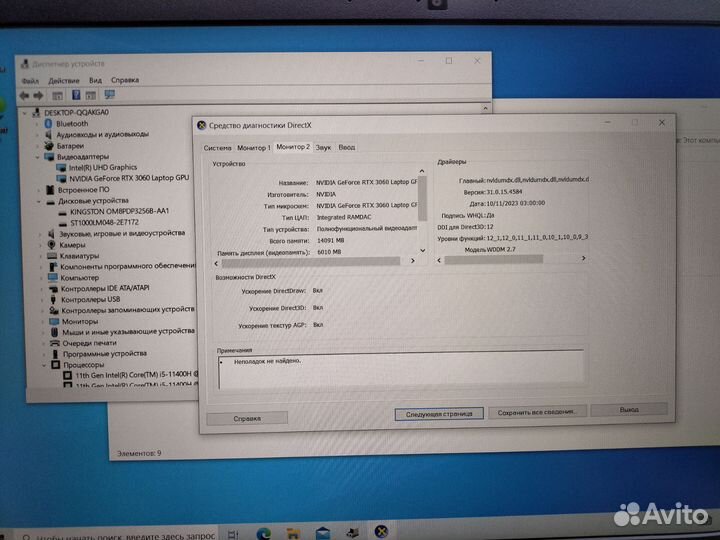Click the Устройство list scroll-down arrow
Viewport: 720px width, 540px height.
tap(422, 251)
